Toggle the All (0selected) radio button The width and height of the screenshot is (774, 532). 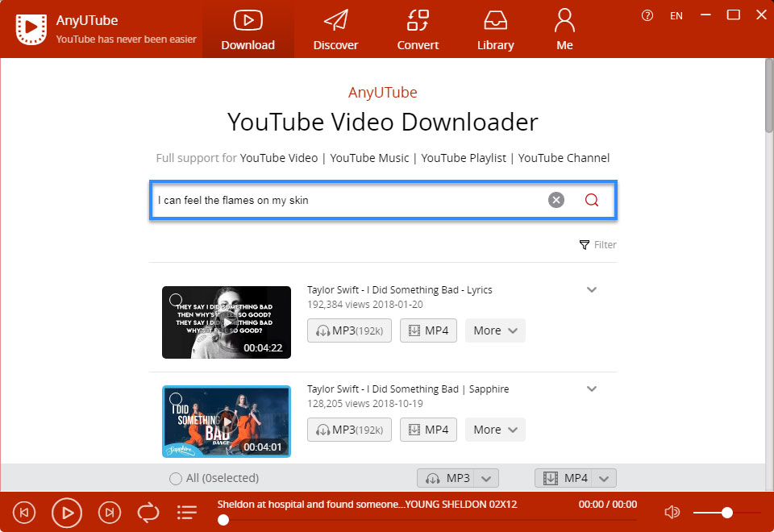pyautogui.click(x=175, y=478)
